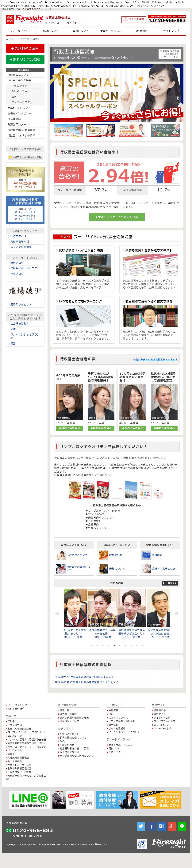
Task: Select the last testimonial carousel dot
Action: 143,646
